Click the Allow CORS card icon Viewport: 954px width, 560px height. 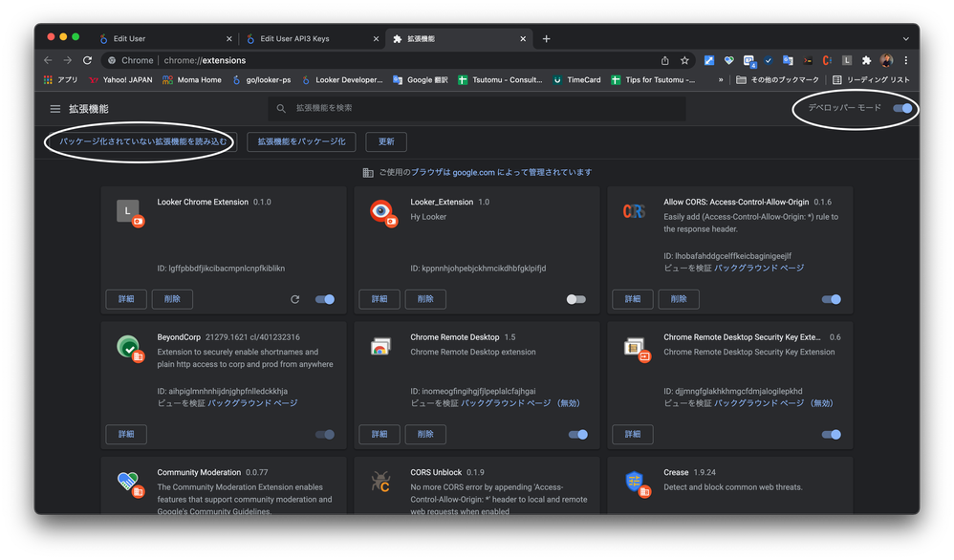pyautogui.click(x=634, y=211)
